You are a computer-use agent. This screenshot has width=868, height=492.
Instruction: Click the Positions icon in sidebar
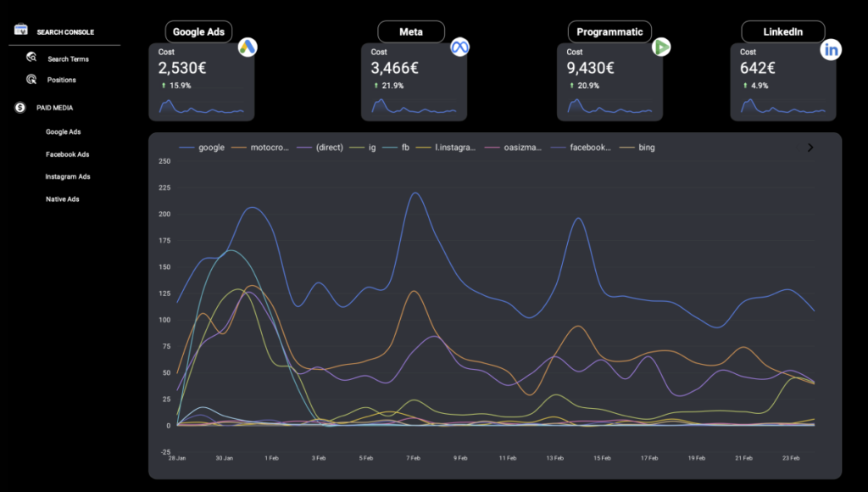point(31,80)
